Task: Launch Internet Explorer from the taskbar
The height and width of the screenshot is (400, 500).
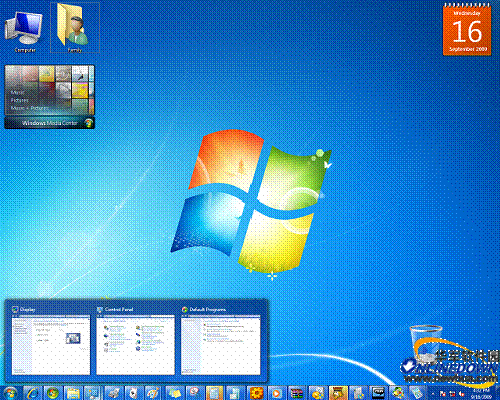Action: tap(33, 393)
